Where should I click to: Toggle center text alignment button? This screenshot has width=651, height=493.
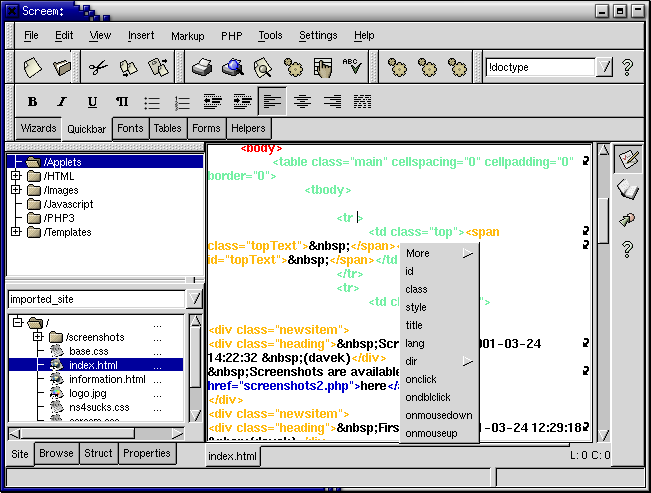pos(302,102)
